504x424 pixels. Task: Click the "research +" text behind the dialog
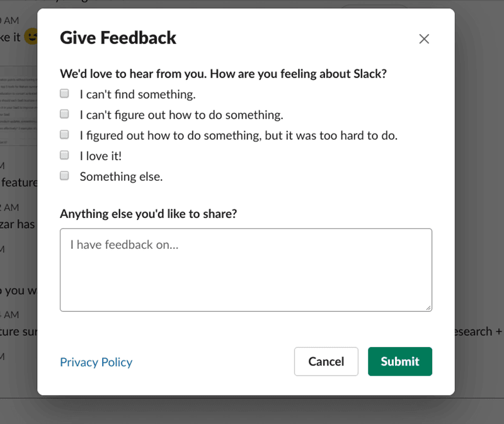pyautogui.click(x=475, y=331)
